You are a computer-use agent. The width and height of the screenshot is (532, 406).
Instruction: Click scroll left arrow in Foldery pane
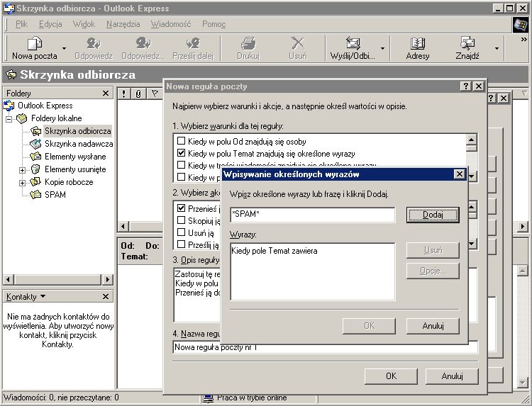pyautogui.click(x=9, y=280)
